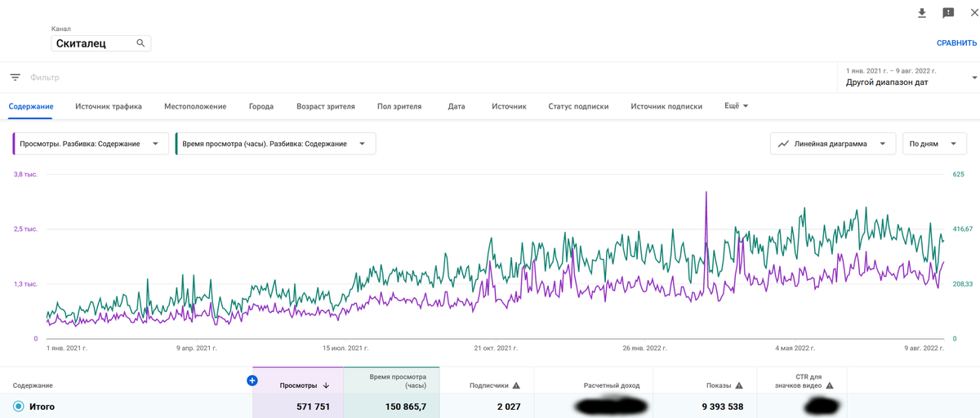Image resolution: width=980 pixels, height=418 pixels.
Task: Click the Скиталец channel search box
Action: [x=100, y=43]
